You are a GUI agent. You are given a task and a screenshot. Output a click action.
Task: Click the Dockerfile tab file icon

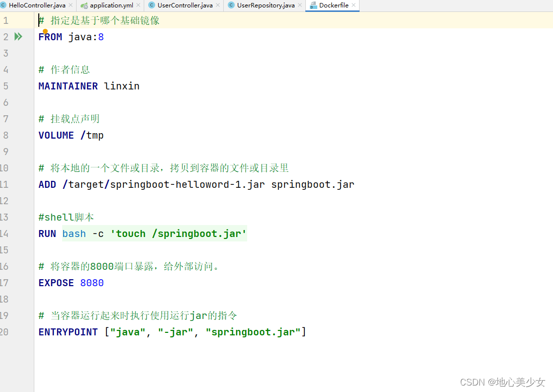point(313,5)
